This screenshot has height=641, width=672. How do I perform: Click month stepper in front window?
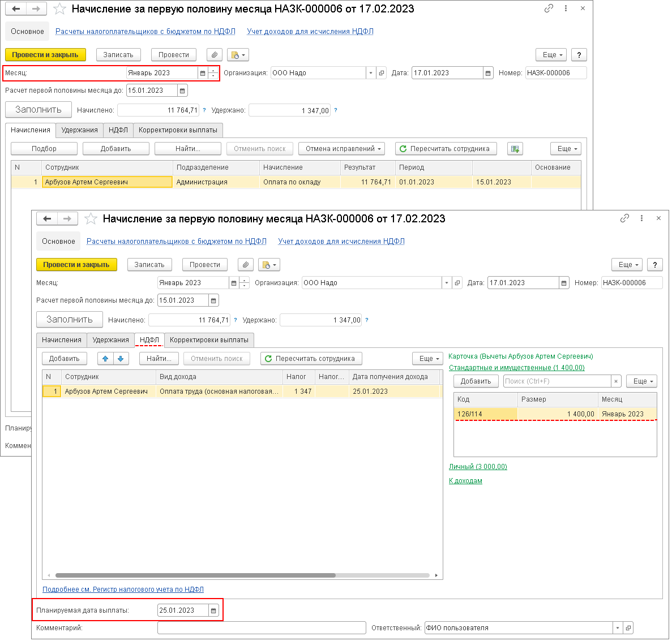tap(244, 283)
